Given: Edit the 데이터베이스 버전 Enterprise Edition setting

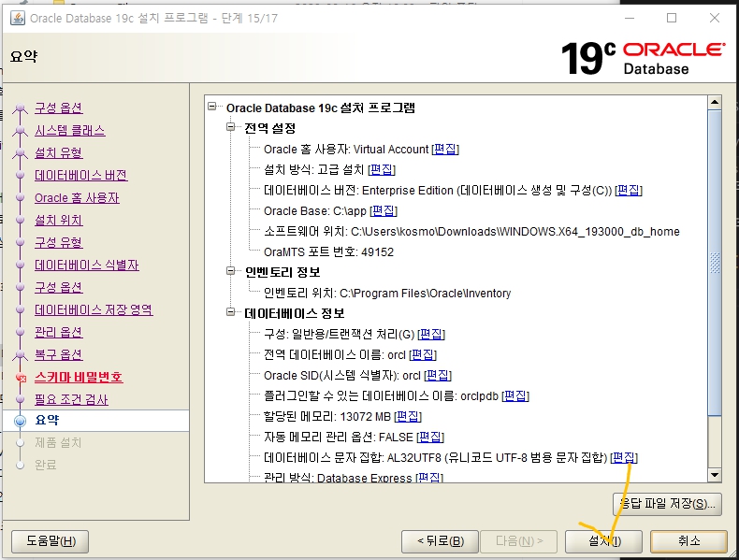Looking at the screenshot, I should click(x=629, y=191).
